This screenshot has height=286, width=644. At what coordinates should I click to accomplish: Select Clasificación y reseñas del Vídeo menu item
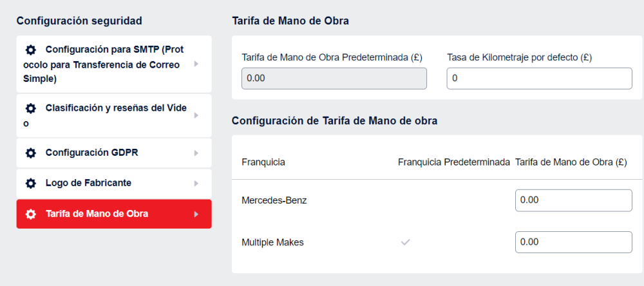point(115,116)
